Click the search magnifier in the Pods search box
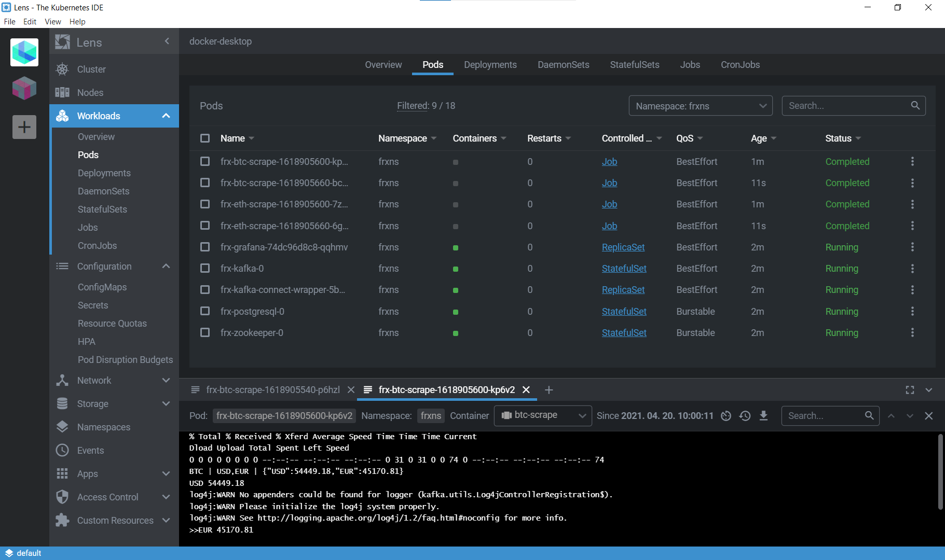This screenshot has height=560, width=945. [x=915, y=105]
